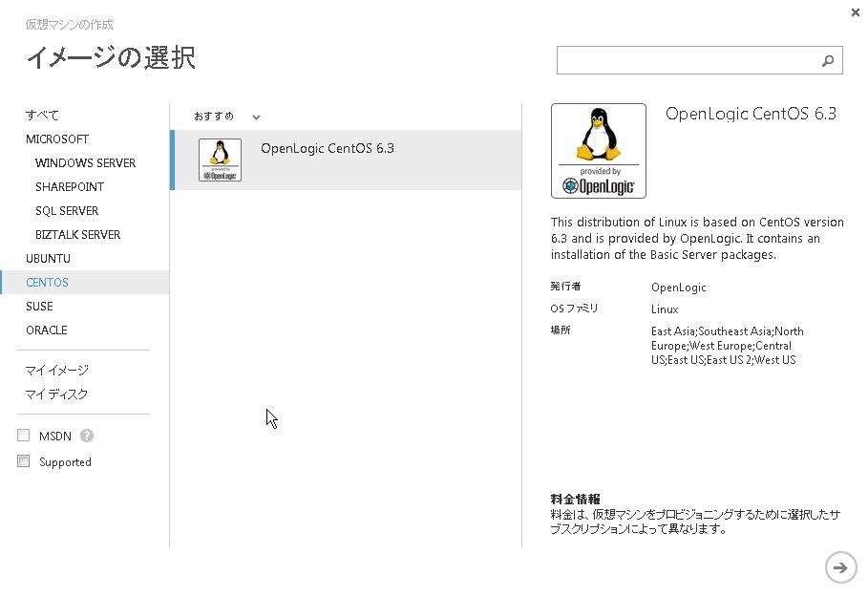Click the 発行者 label

(565, 287)
